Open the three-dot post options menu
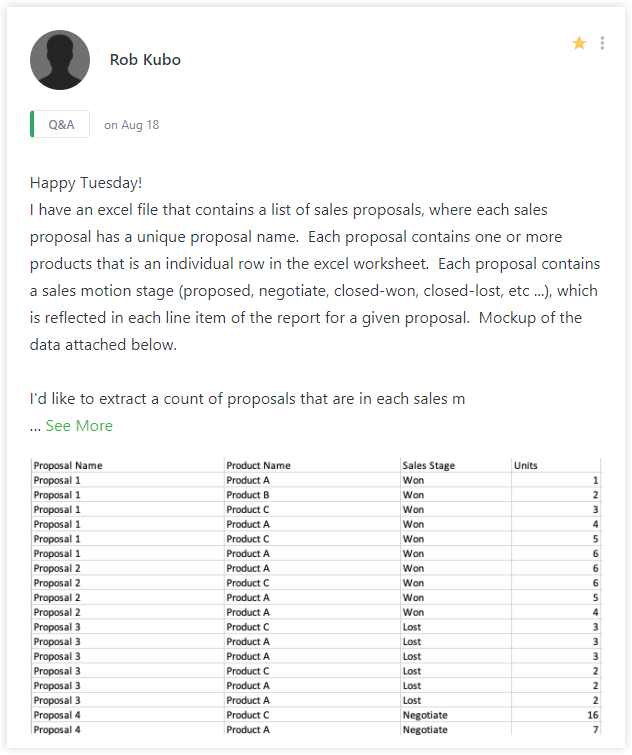This screenshot has height=755, width=632. click(x=602, y=43)
